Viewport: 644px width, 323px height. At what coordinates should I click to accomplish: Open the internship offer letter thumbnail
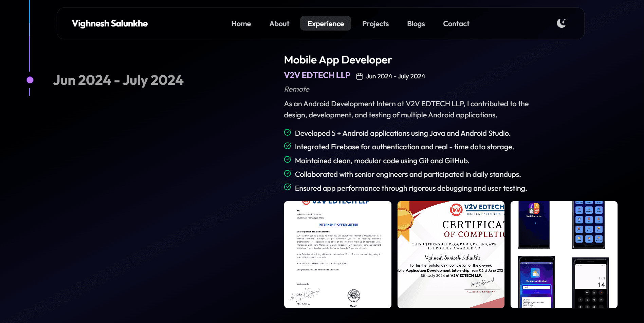(337, 254)
